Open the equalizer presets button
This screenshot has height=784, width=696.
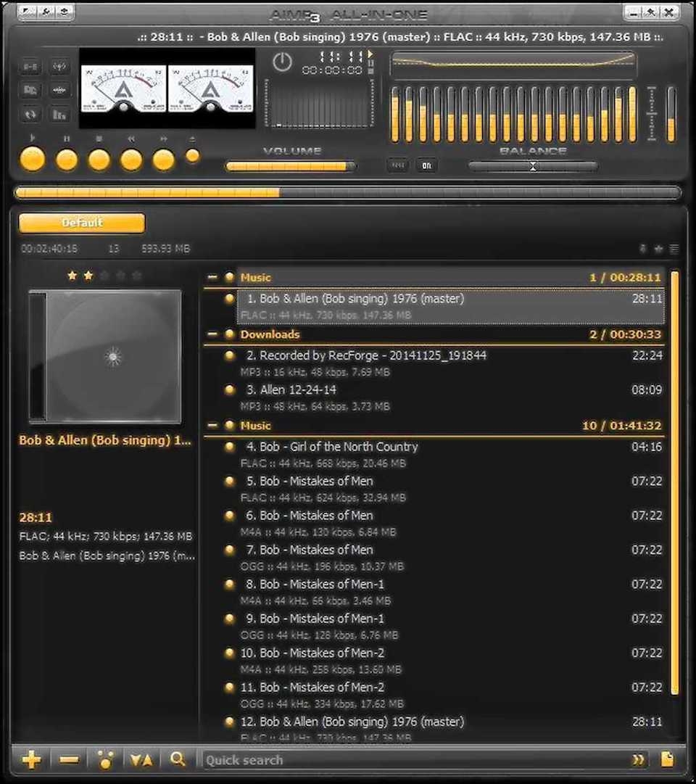397,165
